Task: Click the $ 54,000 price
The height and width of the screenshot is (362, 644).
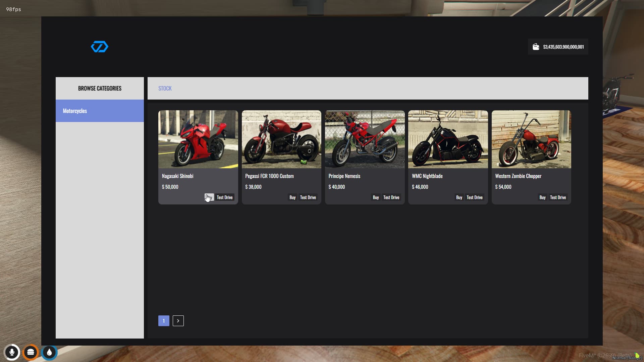Action: (x=503, y=187)
